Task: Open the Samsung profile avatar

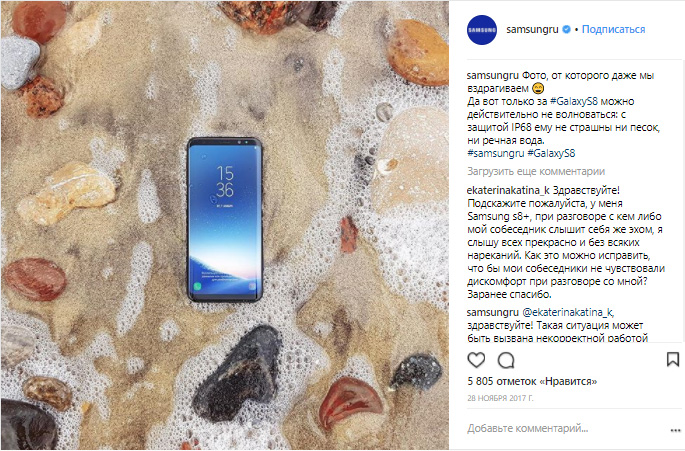Action: point(482,30)
